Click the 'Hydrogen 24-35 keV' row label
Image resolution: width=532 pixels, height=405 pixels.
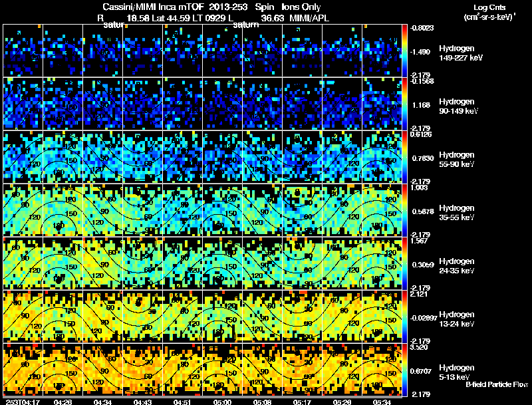pyautogui.click(x=457, y=266)
